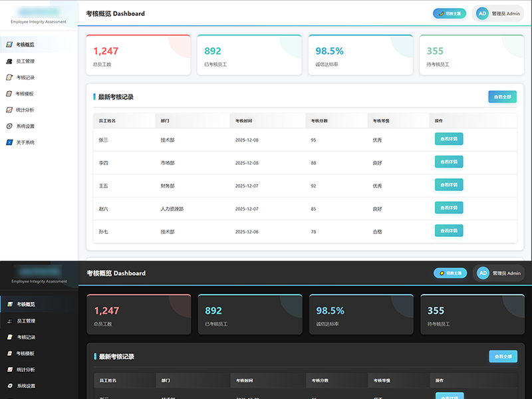Click the 员工管理 people icon in light sidebar
The height and width of the screenshot is (399, 532).
click(x=9, y=61)
